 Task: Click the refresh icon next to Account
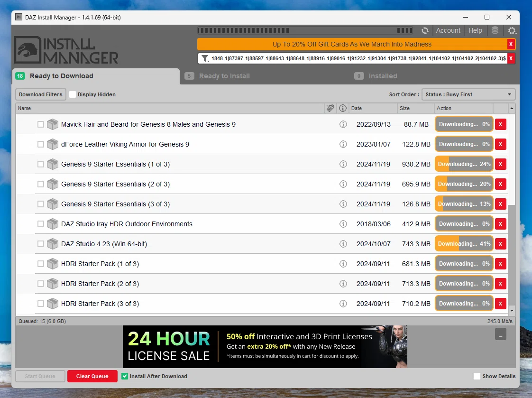click(x=425, y=30)
